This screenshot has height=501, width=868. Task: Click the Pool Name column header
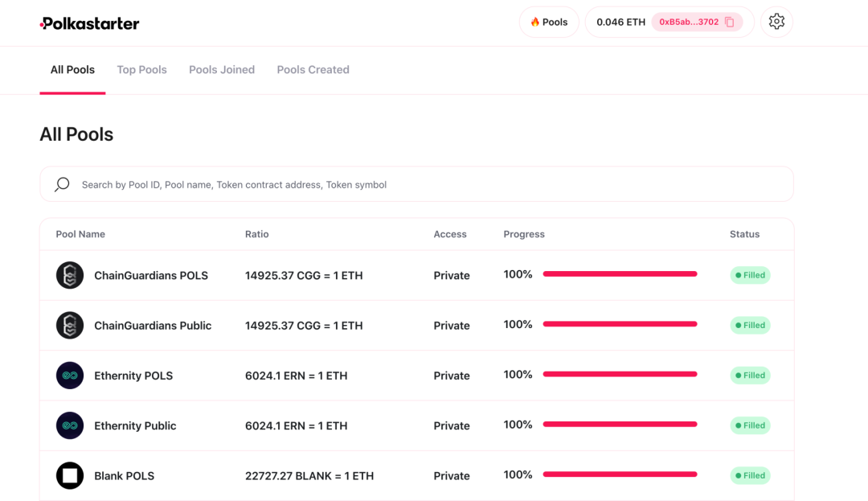(80, 234)
